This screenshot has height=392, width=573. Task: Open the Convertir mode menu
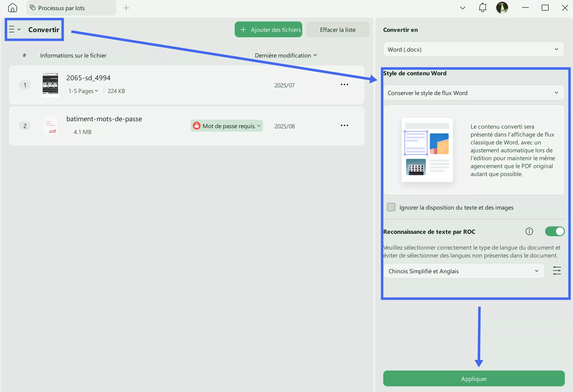[15, 29]
